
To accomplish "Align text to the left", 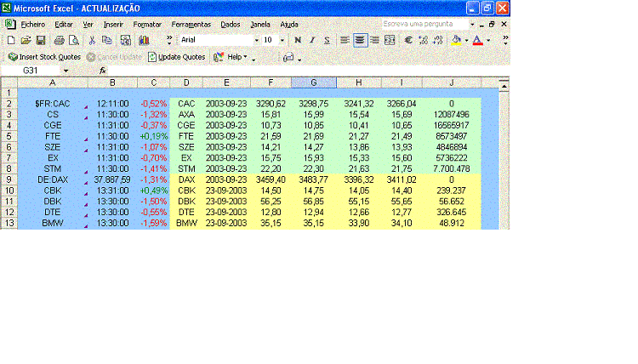I will coord(345,40).
